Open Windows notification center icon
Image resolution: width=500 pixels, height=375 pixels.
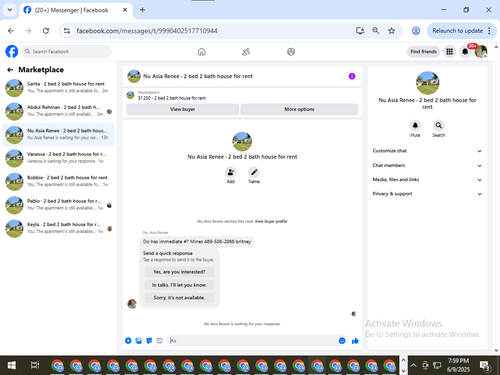[x=484, y=366]
